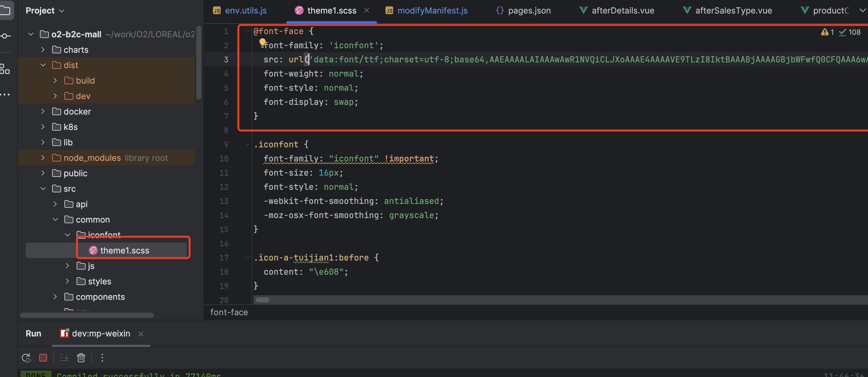
Task: Click the !important keyword on line 10
Action: [x=409, y=159]
